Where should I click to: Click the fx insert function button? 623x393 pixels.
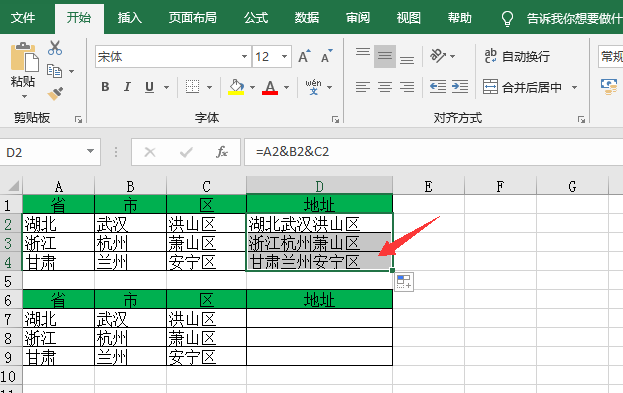[222, 152]
